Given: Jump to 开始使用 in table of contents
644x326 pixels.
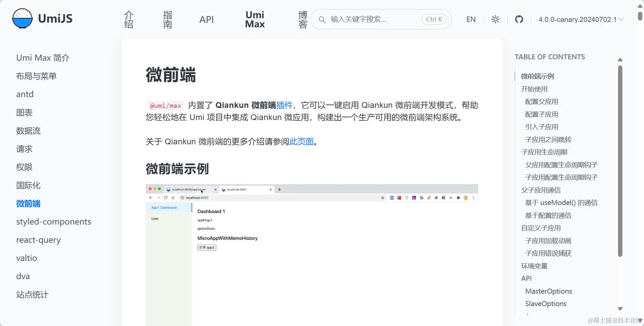Looking at the screenshot, I should (534, 89).
